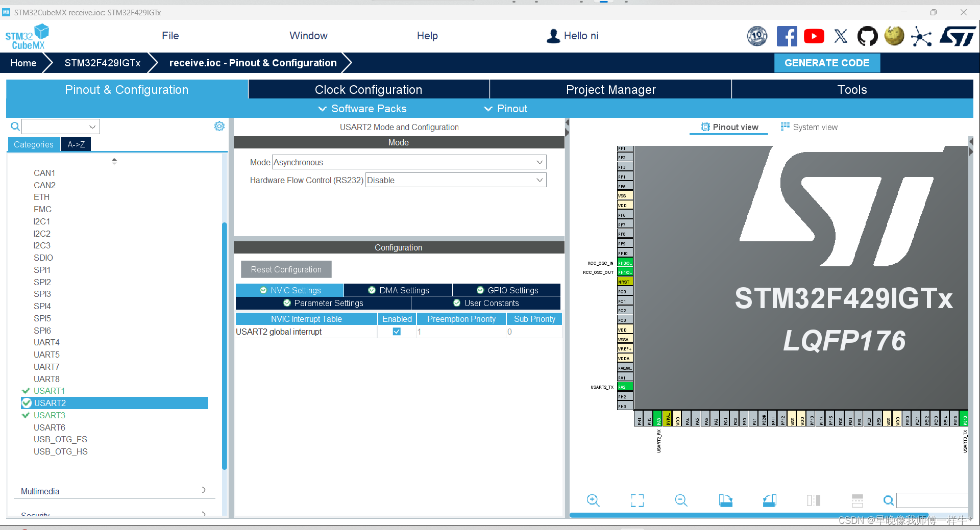The width and height of the screenshot is (980, 530).
Task: Go to Home breadcrumb
Action: 23,63
